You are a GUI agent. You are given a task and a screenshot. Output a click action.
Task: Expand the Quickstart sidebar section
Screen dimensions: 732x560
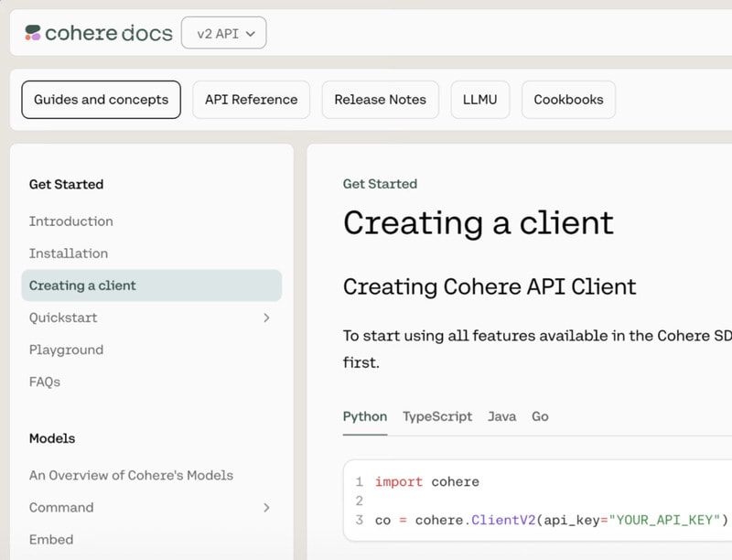[x=266, y=318]
